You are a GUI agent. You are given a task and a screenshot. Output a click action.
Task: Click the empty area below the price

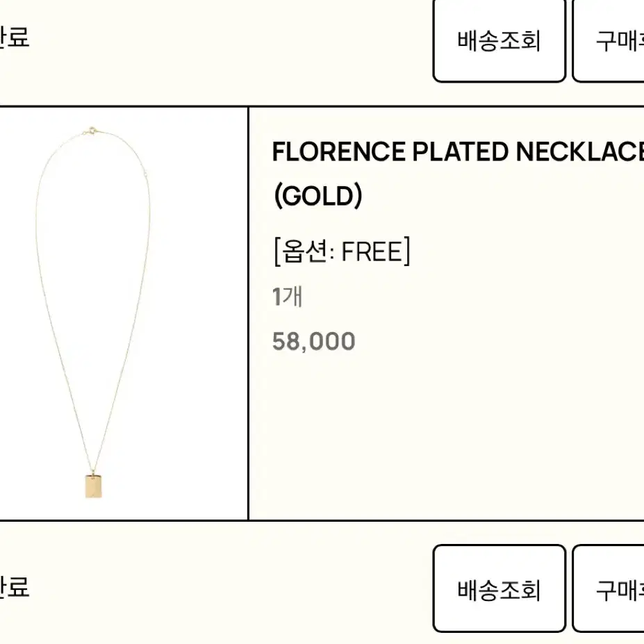(x=447, y=436)
